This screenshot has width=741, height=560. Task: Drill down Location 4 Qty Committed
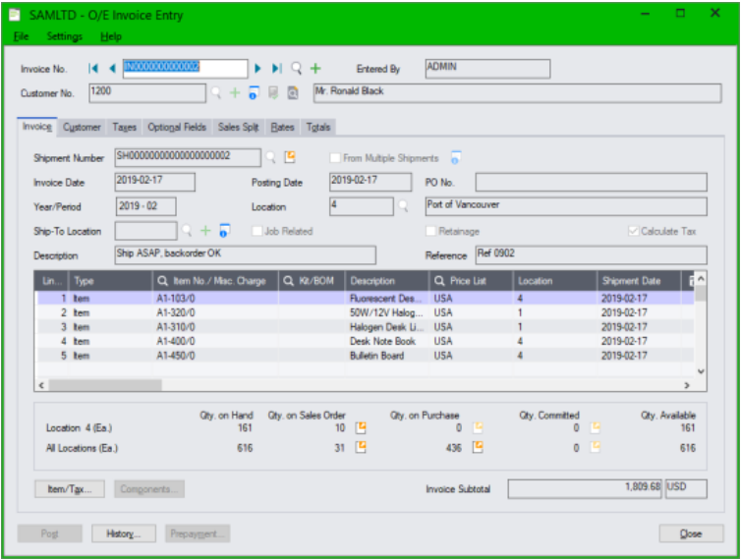[x=596, y=427]
